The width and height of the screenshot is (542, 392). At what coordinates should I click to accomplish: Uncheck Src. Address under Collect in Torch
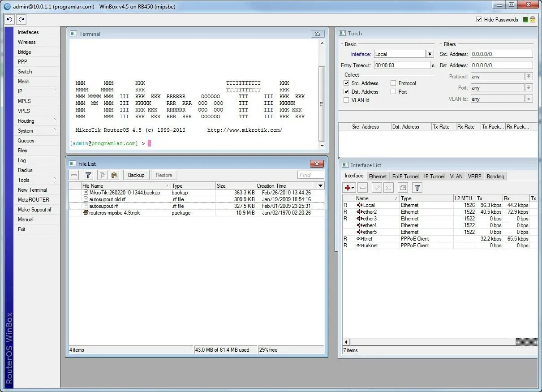[x=346, y=83]
